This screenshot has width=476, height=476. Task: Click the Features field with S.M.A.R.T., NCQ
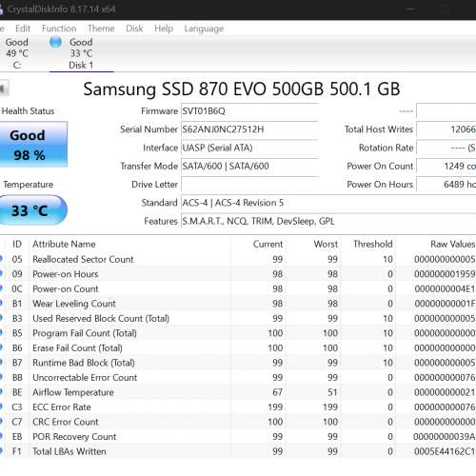[328, 221]
